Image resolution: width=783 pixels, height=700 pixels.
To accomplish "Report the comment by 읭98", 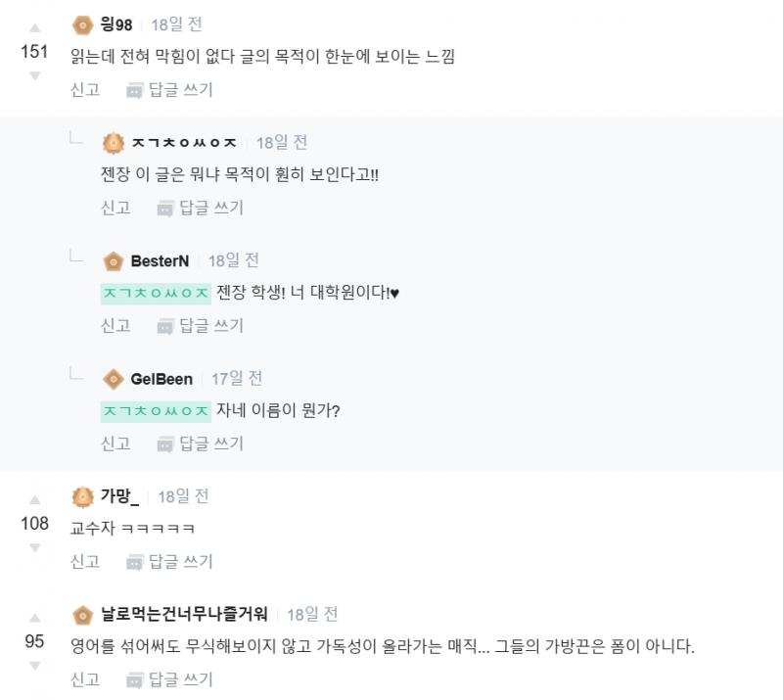I will (x=85, y=89).
